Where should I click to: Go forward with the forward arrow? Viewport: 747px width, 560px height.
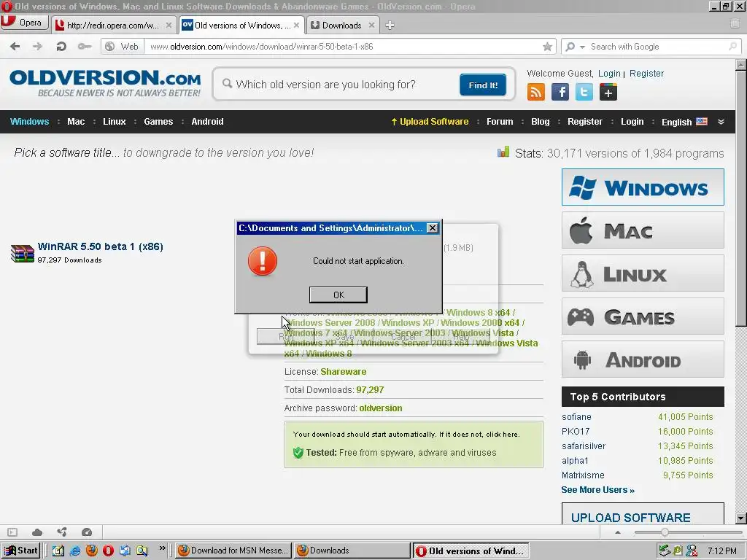coord(37,46)
